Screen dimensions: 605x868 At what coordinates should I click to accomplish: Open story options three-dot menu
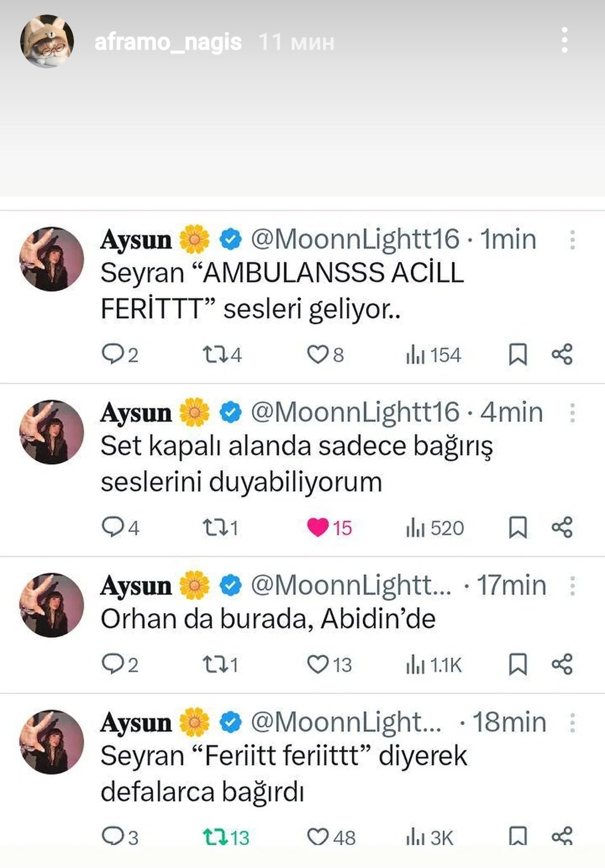564,40
